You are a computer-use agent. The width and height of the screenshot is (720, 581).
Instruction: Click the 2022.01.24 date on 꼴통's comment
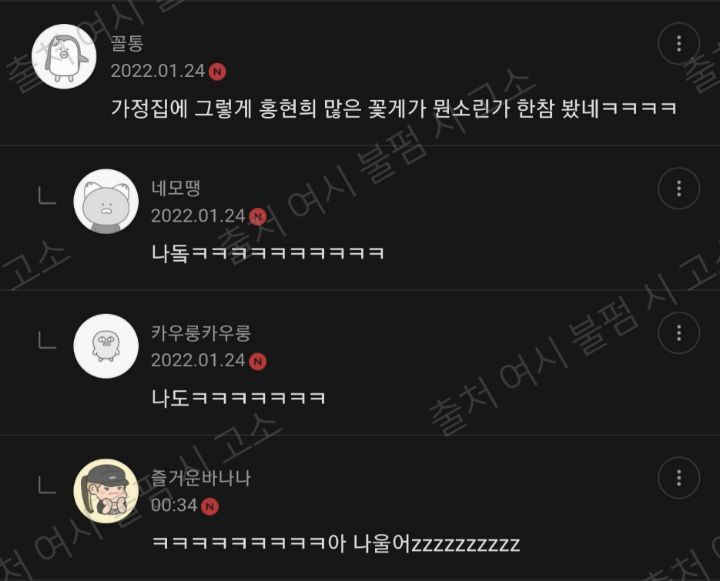point(158,71)
